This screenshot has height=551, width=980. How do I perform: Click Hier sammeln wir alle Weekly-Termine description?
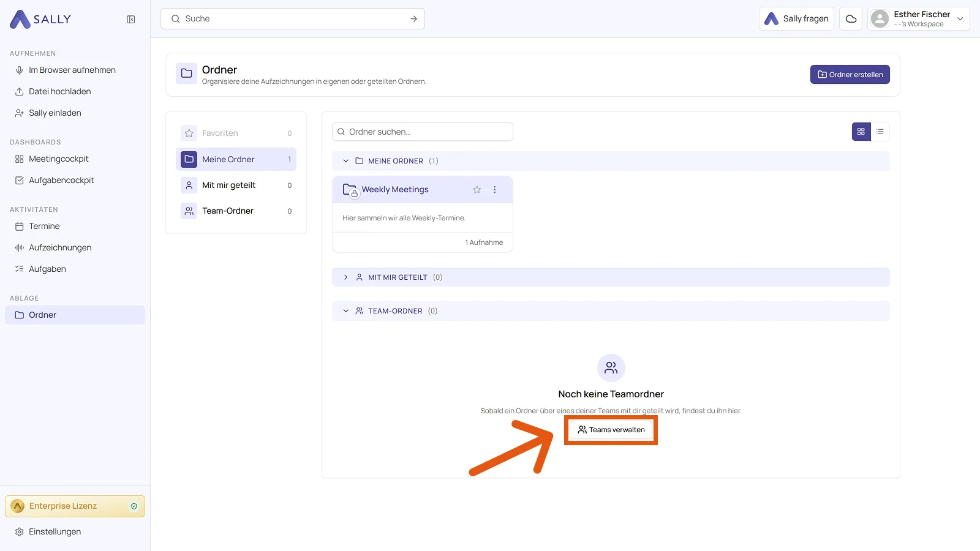click(404, 218)
